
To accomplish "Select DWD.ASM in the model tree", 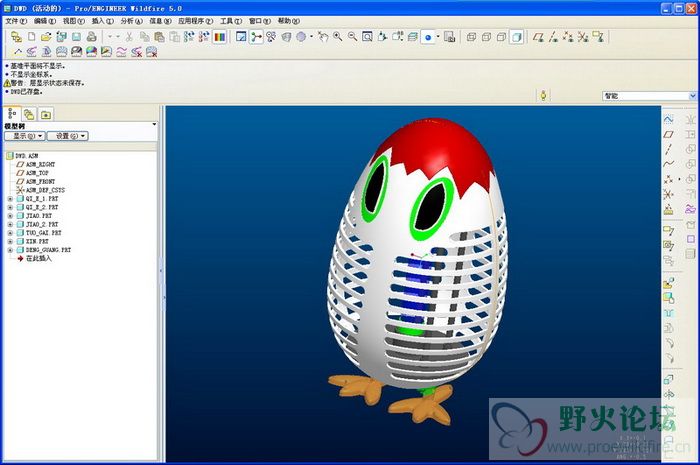I will click(x=26, y=156).
